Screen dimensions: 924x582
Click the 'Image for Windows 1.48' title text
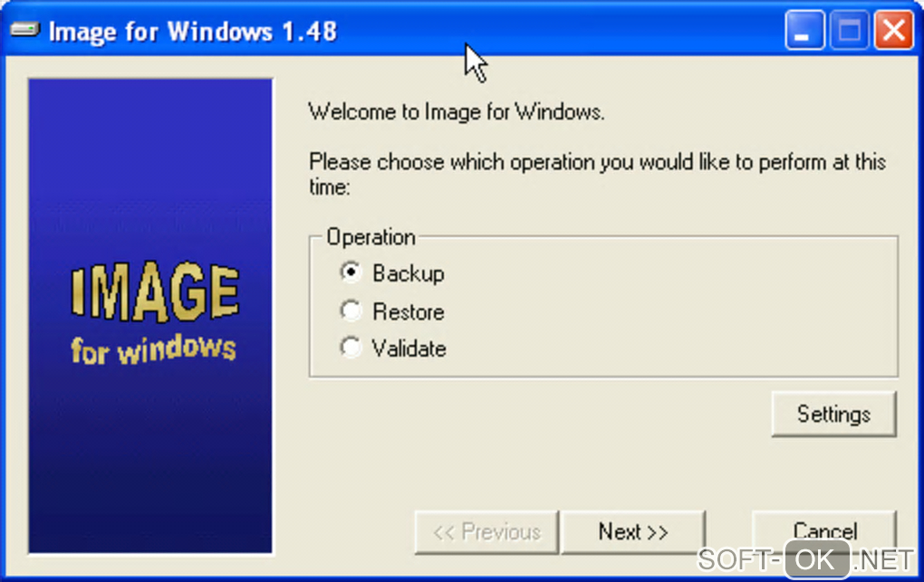click(x=193, y=32)
